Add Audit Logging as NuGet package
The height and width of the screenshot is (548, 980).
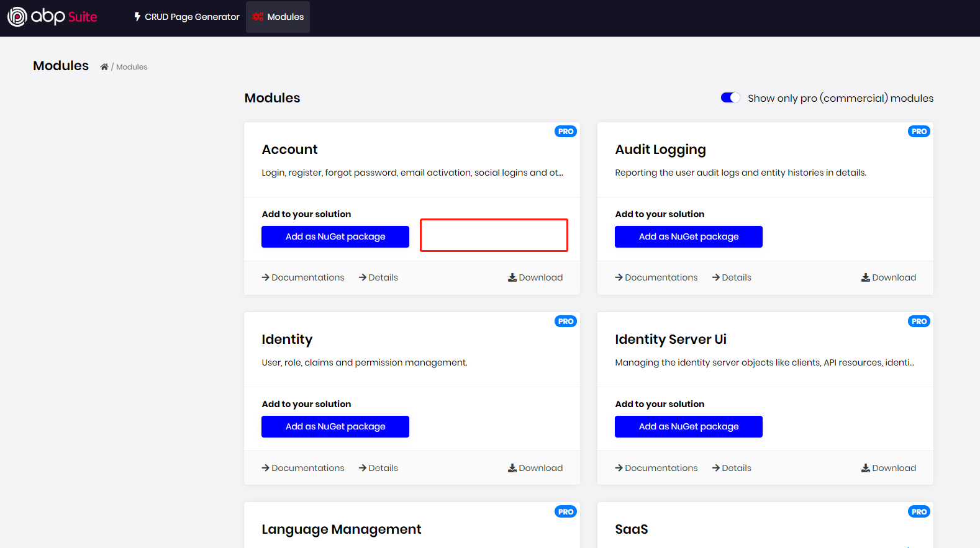point(688,236)
